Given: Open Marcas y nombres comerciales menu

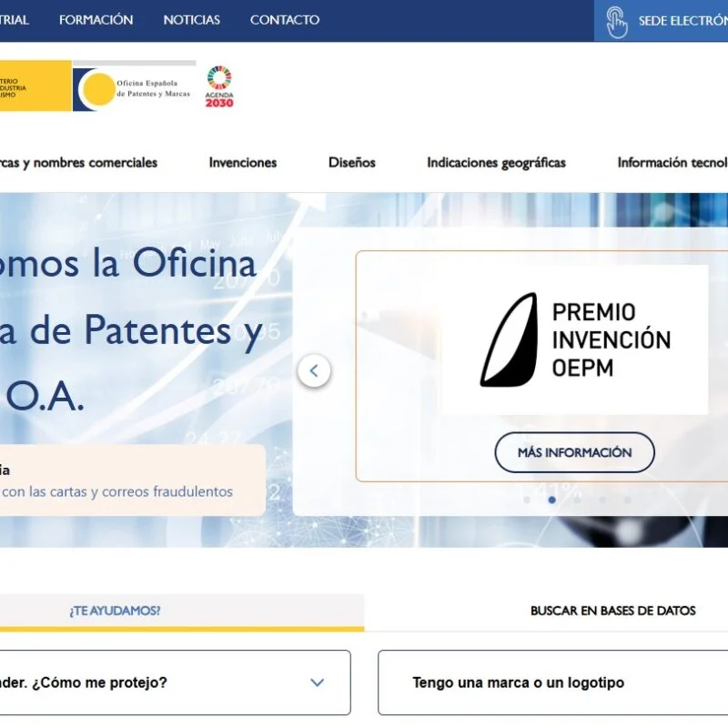Looking at the screenshot, I should (x=78, y=163).
